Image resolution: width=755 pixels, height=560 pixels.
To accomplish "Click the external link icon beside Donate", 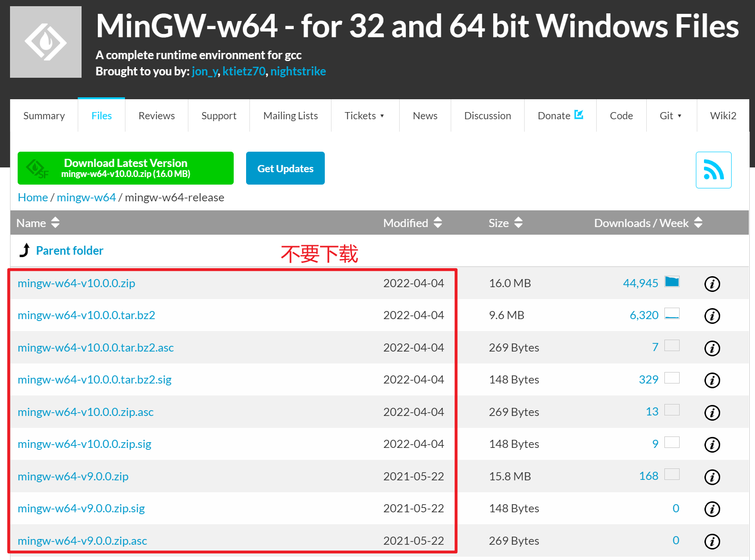I will pos(579,114).
